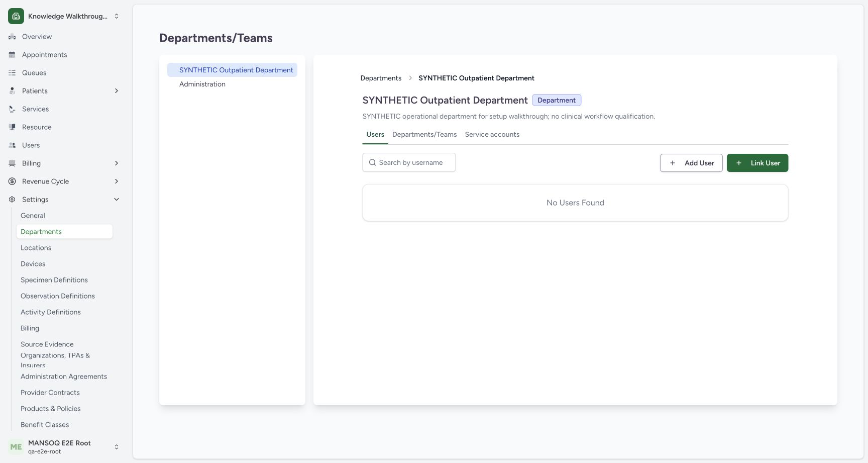The width and height of the screenshot is (868, 463).
Task: Open Locations settings
Action: click(64, 248)
